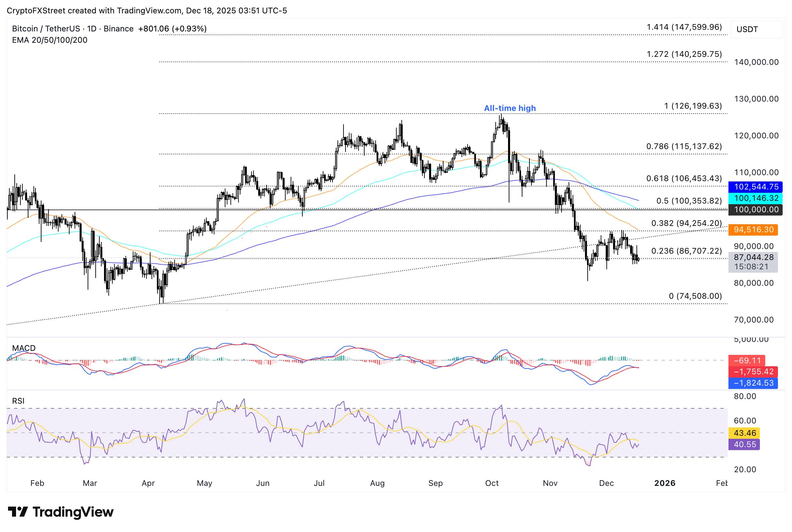Click the yellow RSI average 43.46 tag
Image resolution: width=792 pixels, height=532 pixels.
(x=744, y=433)
